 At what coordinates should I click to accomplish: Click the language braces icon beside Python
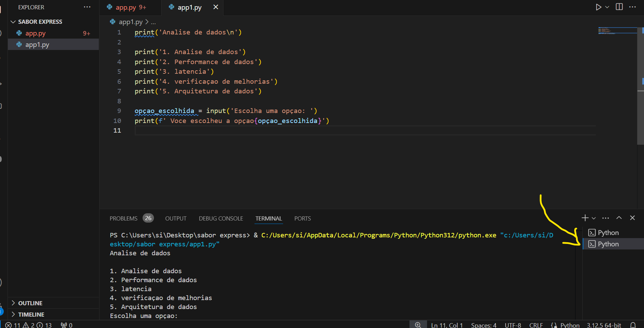point(554,325)
